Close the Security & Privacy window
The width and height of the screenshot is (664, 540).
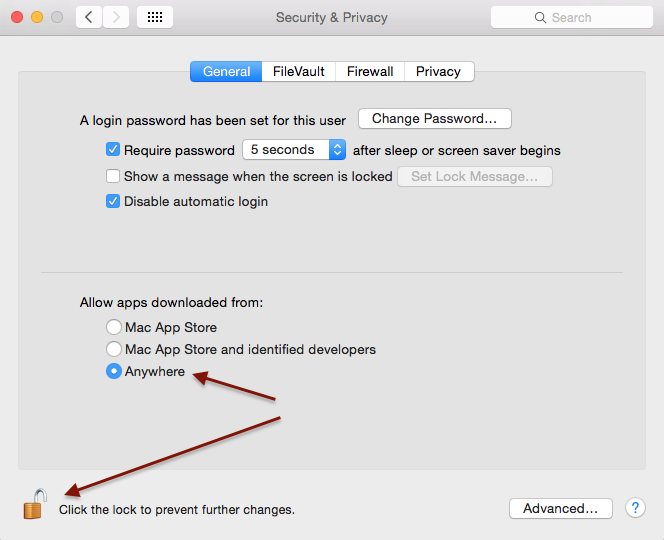pos(17,17)
